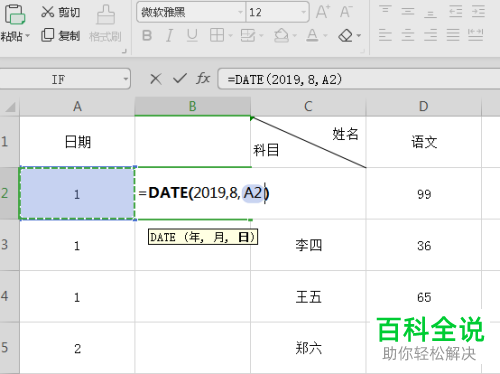Cut selection with the scissors icon
This screenshot has height=374, width=500.
48,12
